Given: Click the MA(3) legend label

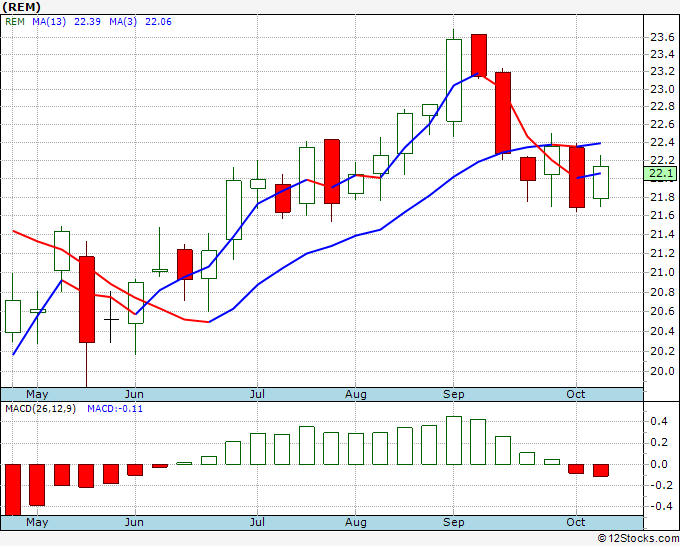Looking at the screenshot, I should [123, 21].
